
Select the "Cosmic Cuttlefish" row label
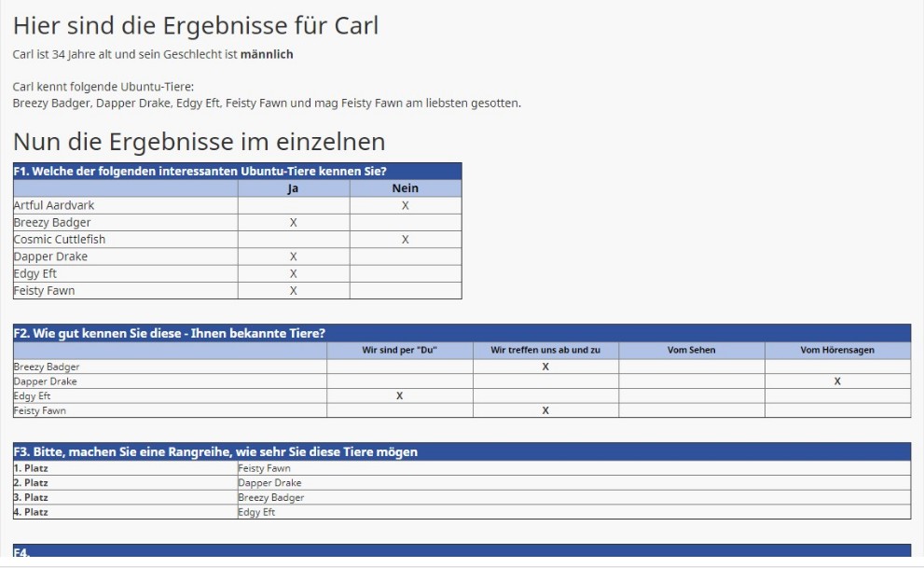click(60, 240)
